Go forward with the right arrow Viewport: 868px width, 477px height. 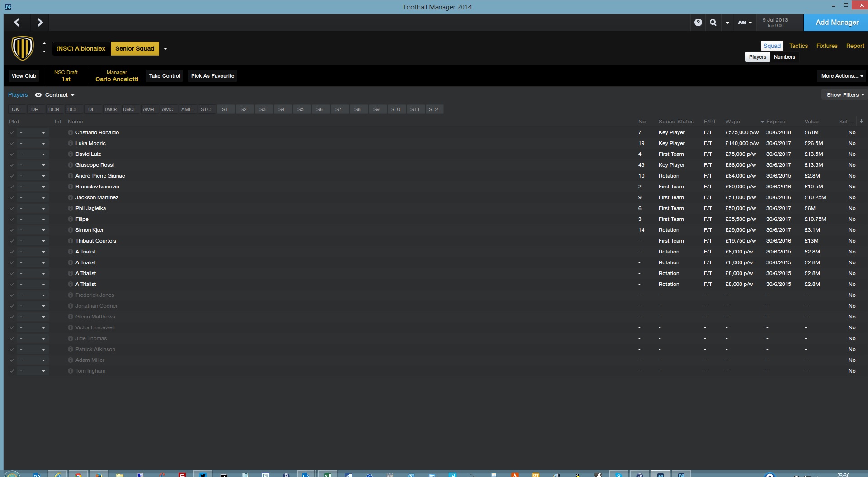tap(40, 22)
